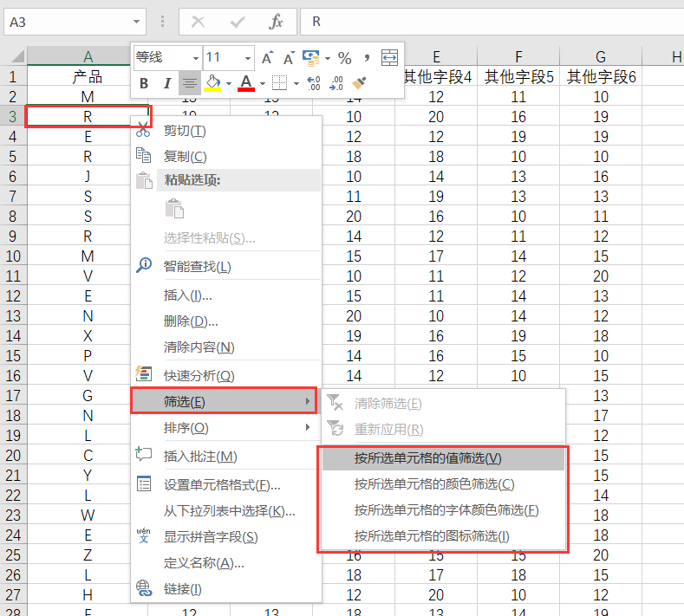Apply percent style format

pos(345,57)
